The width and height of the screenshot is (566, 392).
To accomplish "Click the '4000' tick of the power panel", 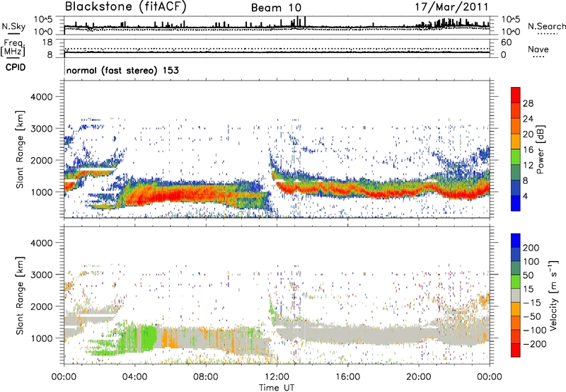I will [x=41, y=97].
